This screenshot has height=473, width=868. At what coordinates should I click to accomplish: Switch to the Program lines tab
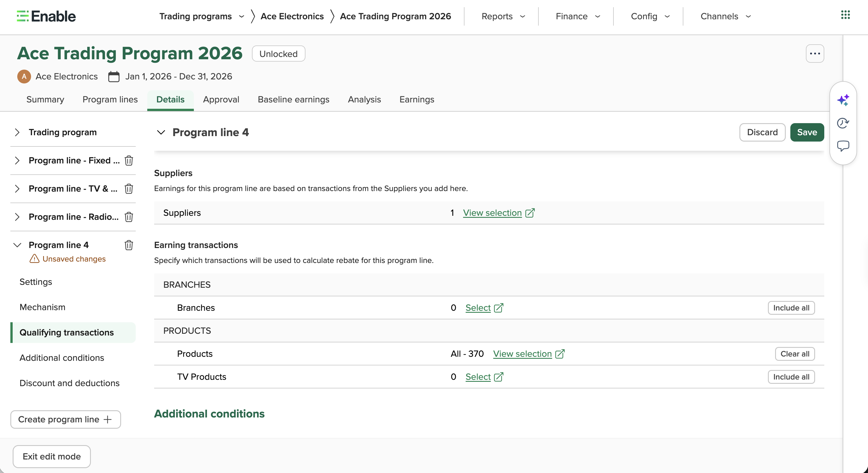[110, 100]
